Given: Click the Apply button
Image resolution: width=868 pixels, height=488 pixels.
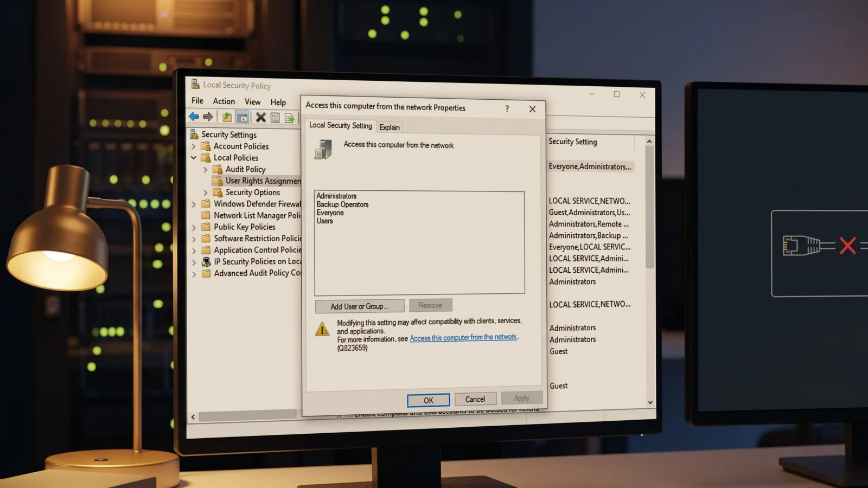Looking at the screenshot, I should (522, 398).
